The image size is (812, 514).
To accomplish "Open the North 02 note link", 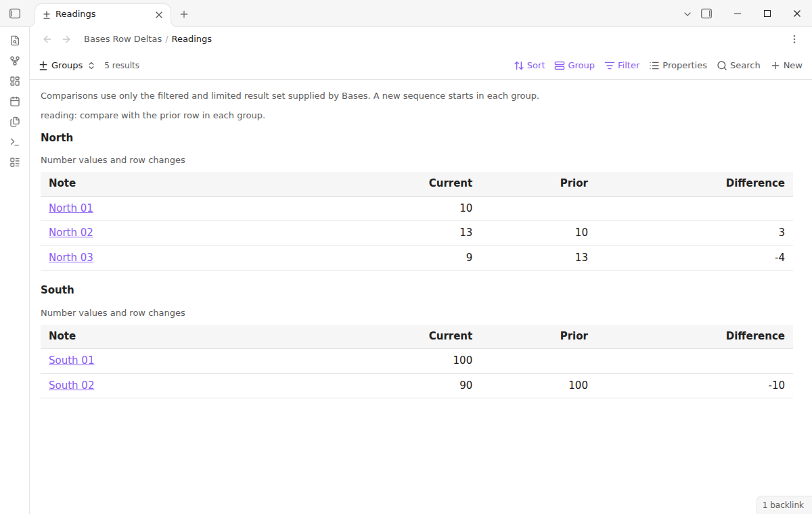I will click(x=71, y=233).
